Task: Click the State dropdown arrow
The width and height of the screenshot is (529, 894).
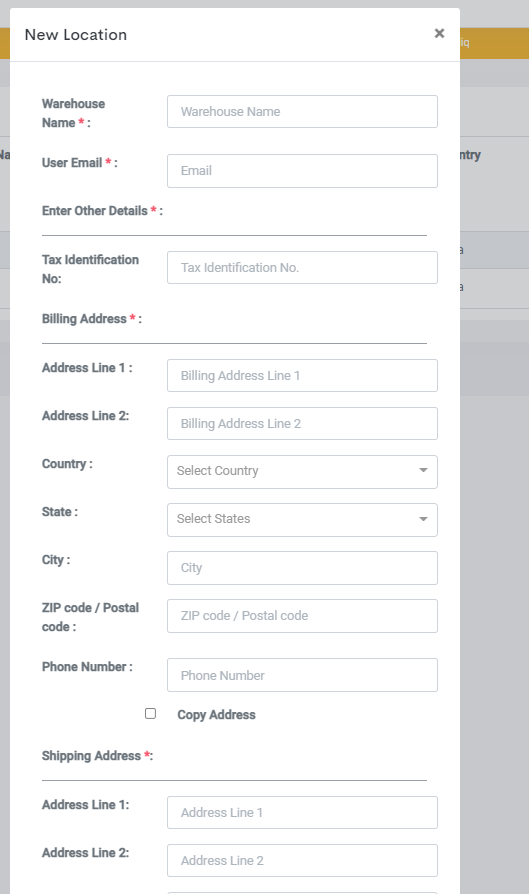Action: [x=423, y=519]
